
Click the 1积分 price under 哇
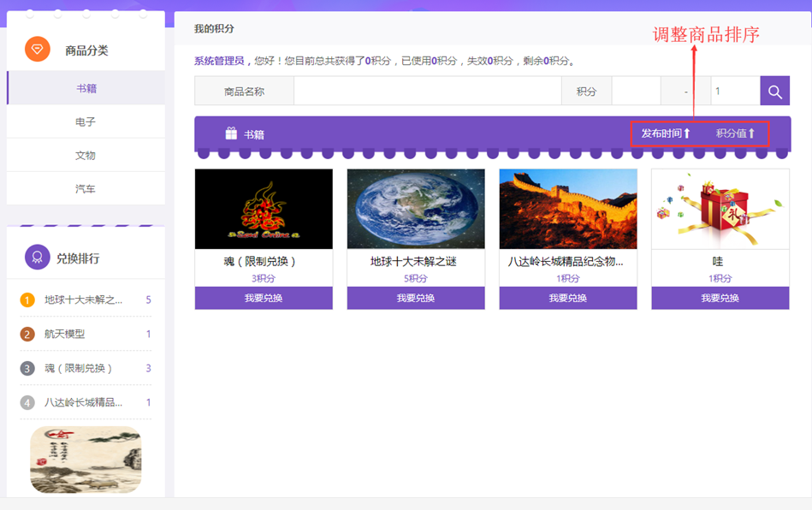pyautogui.click(x=720, y=279)
